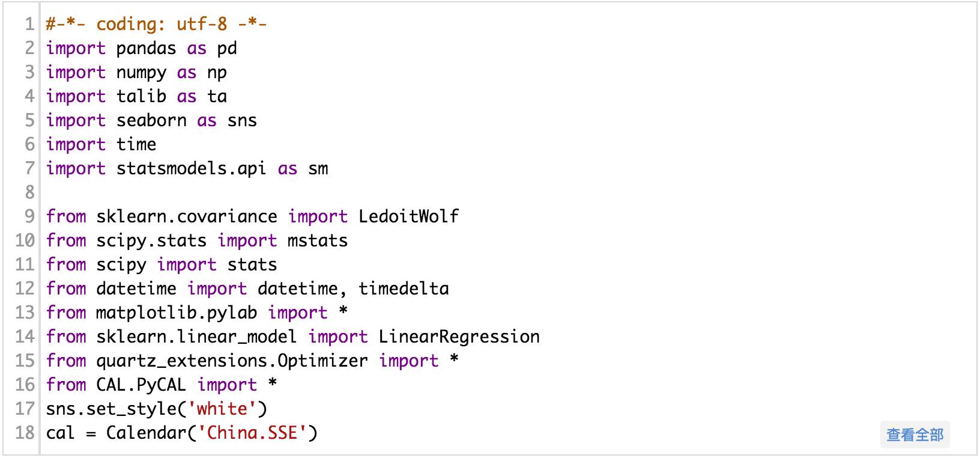This screenshot has height=458, width=980.
Task: Click the word mstats in the code
Action: (x=318, y=240)
